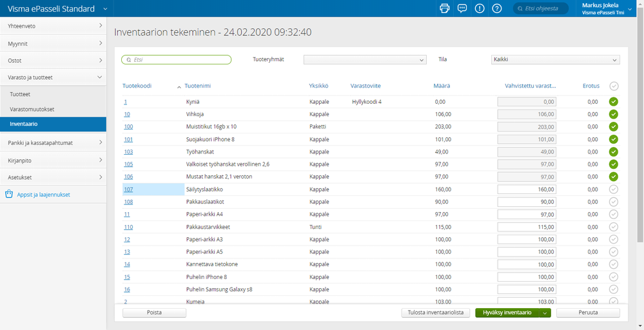644x330 pixels.
Task: Open the help question mark icon
Action: [497, 8]
